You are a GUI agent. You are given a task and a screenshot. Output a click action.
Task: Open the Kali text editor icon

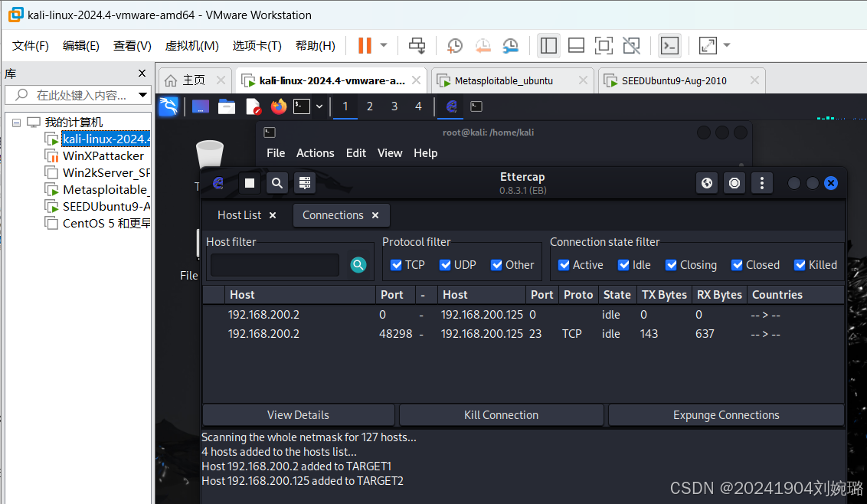[x=253, y=106]
